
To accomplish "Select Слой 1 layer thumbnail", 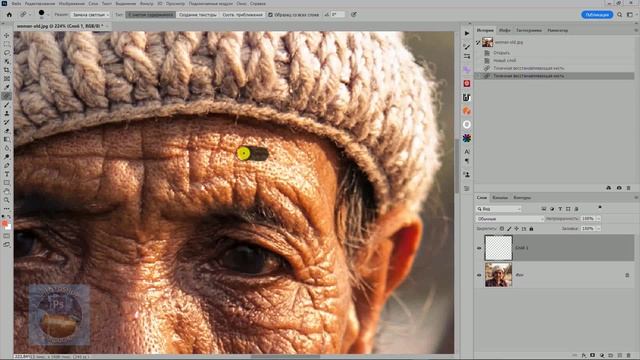I will point(498,248).
